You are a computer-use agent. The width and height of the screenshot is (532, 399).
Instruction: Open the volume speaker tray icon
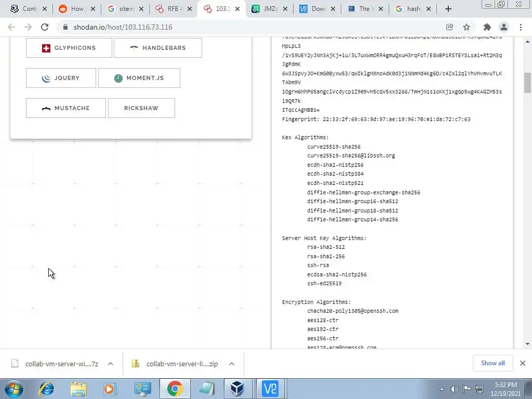[x=454, y=389]
